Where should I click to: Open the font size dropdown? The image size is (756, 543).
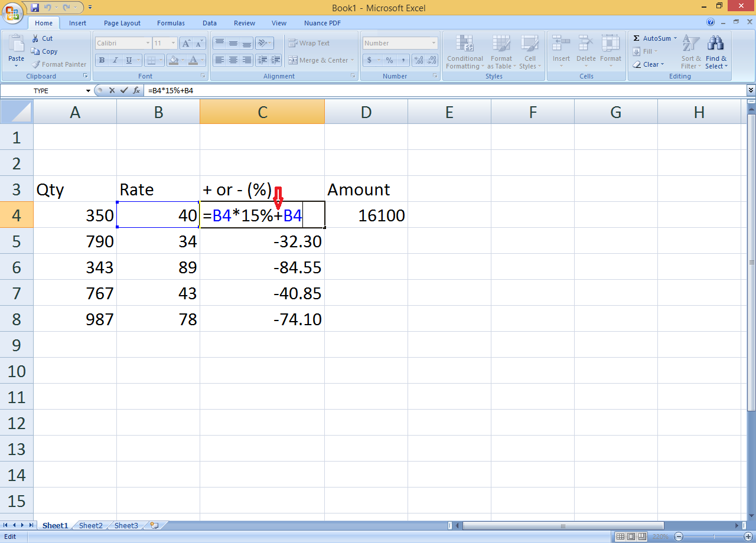(x=173, y=43)
